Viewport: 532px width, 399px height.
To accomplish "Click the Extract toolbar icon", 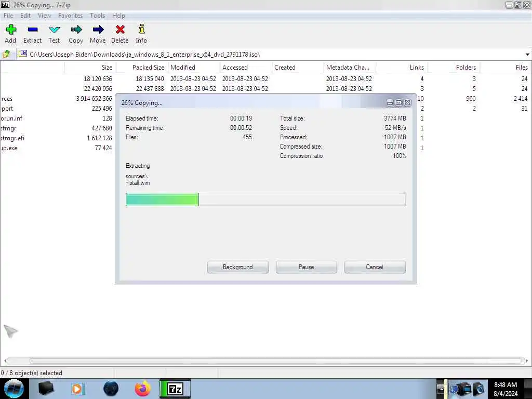I will click(32, 34).
